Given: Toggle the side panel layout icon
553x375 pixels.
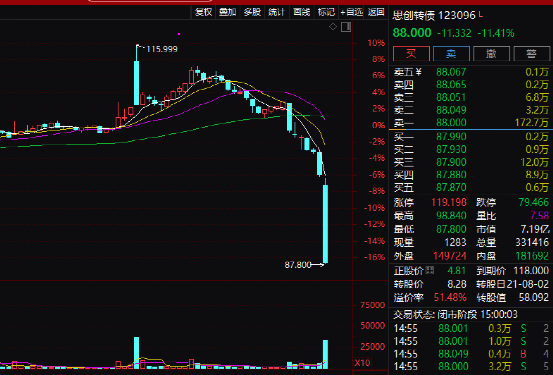Looking at the screenshot, I should click(346, 27).
